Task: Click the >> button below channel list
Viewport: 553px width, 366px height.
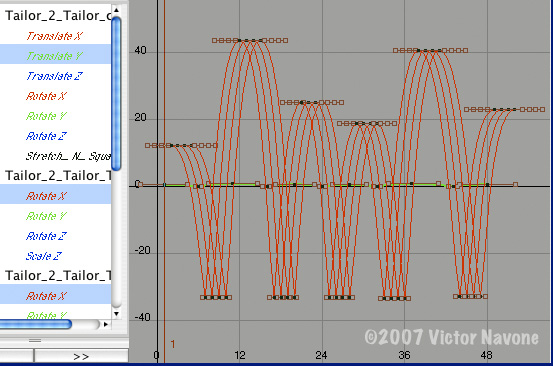Action: tap(81, 356)
